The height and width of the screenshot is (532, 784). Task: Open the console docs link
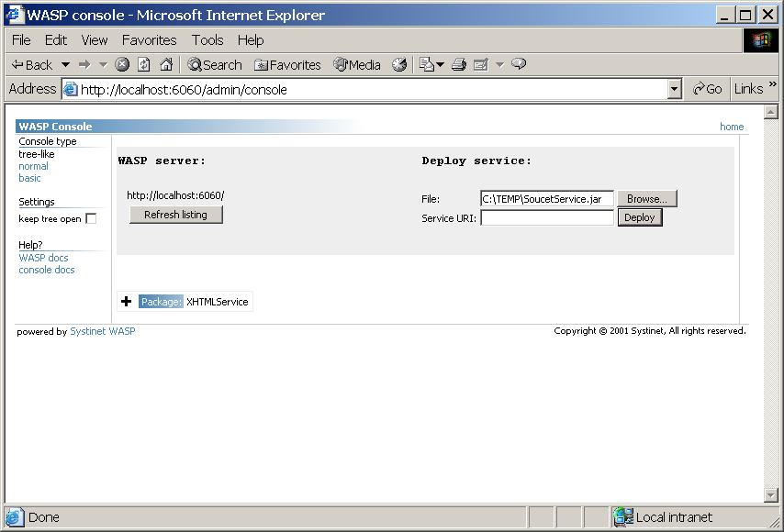pos(47,270)
